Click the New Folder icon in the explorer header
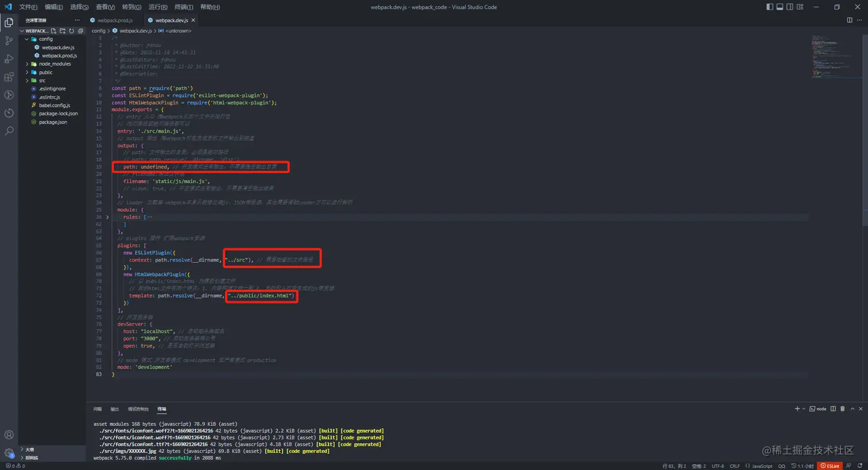Image resolution: width=868 pixels, height=470 pixels. 63,31
